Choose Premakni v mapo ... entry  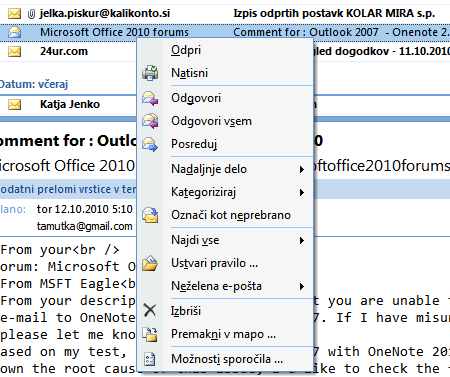coord(225,334)
